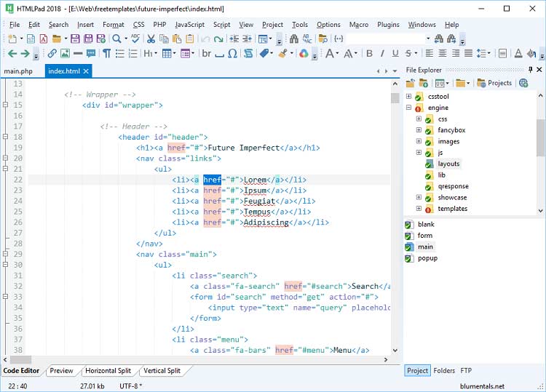Open the JavaScript menu

pos(189,24)
